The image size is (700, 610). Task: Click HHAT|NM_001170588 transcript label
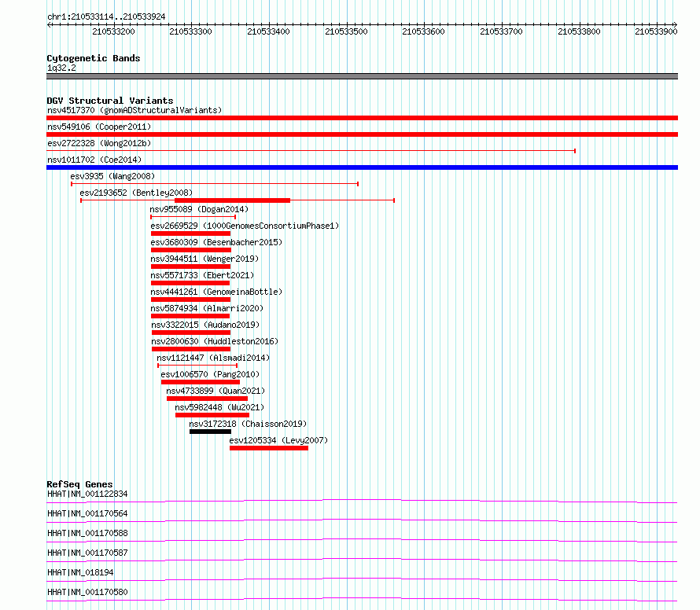coord(87,533)
